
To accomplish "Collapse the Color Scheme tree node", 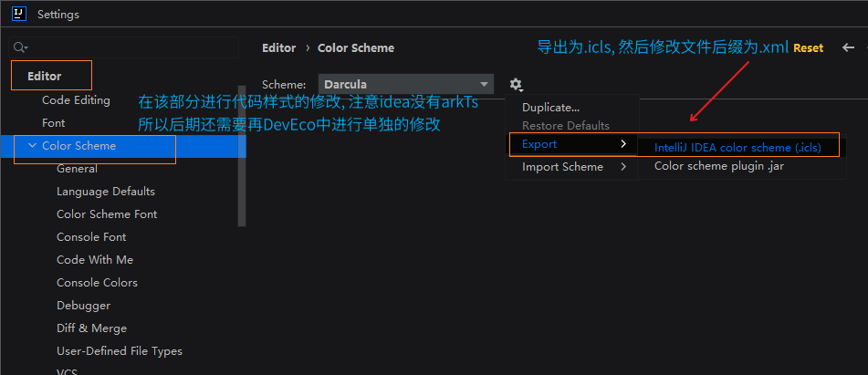I will (32, 145).
